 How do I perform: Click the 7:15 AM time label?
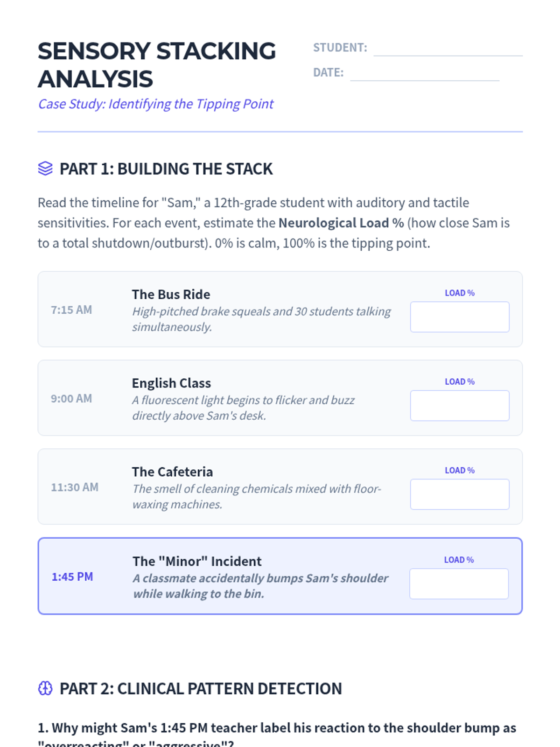click(x=71, y=310)
